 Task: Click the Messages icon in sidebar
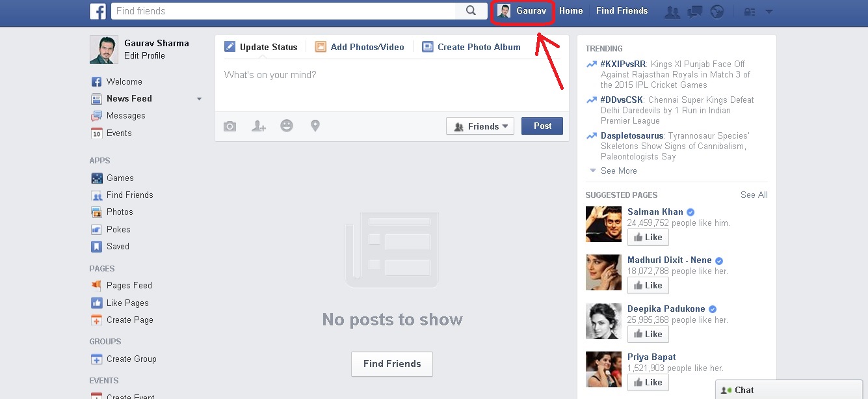[x=96, y=116]
